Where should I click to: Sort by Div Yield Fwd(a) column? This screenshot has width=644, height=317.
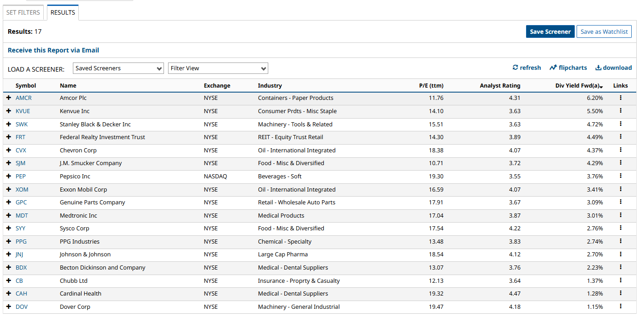(578, 86)
